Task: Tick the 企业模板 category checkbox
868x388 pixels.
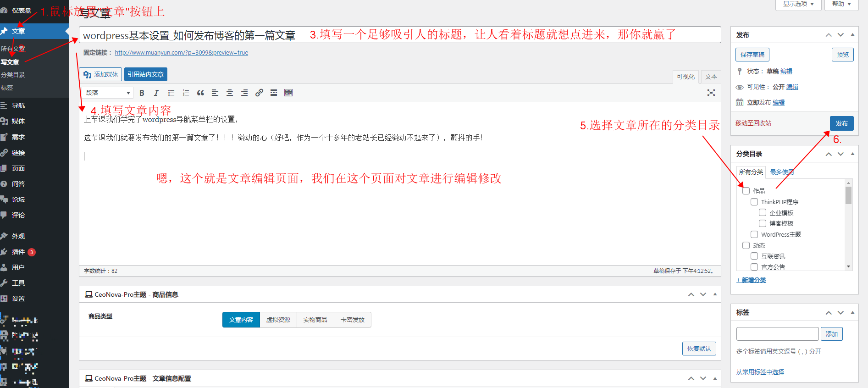Action: point(763,212)
